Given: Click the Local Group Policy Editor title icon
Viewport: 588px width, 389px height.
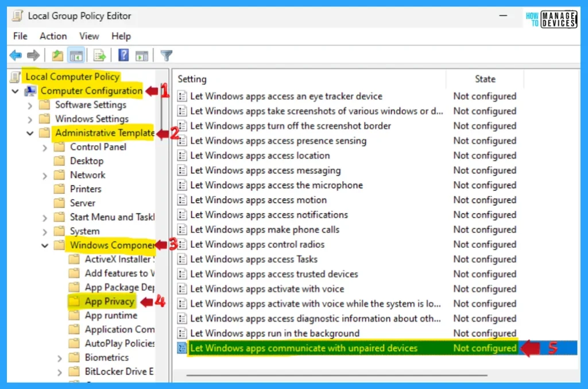Looking at the screenshot, I should (17, 15).
